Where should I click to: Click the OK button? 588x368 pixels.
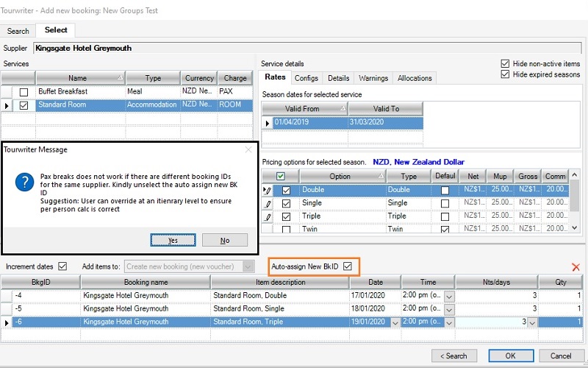pos(510,355)
